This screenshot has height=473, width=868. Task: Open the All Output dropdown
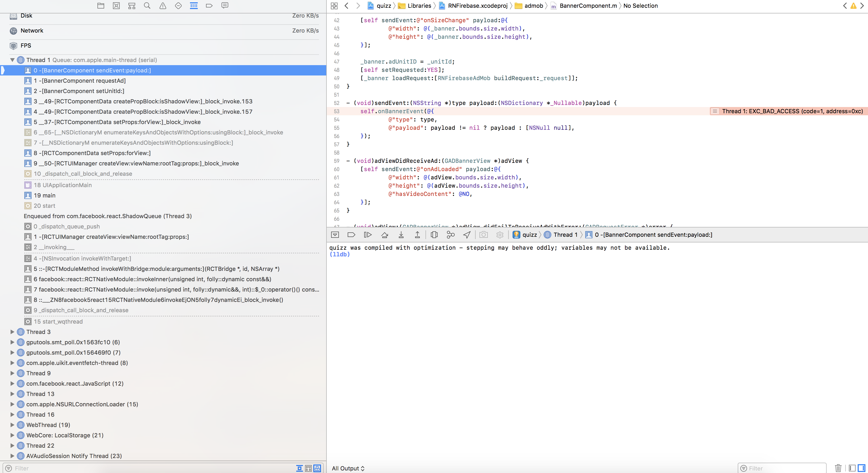pos(348,468)
